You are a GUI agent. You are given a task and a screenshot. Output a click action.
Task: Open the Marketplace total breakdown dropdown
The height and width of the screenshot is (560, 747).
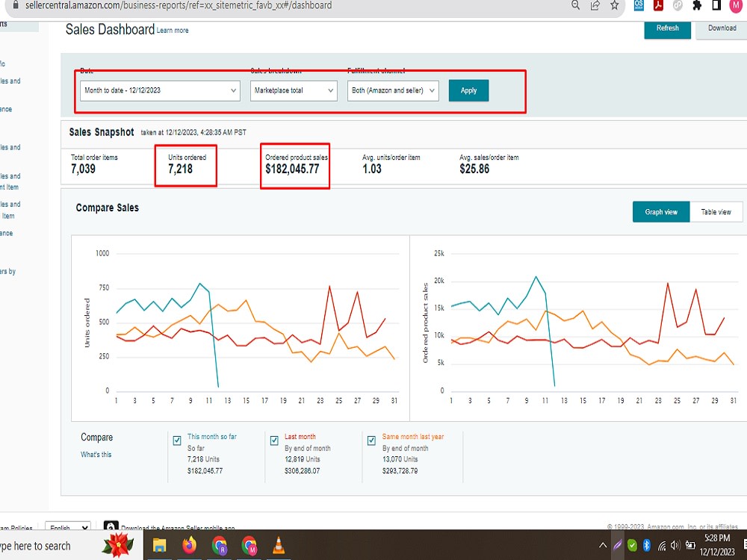click(x=294, y=90)
